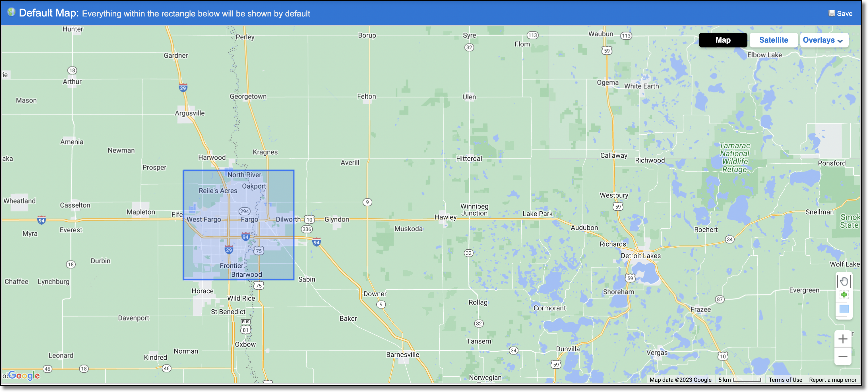Click Report a map error link
Image resolution: width=868 pixels, height=392 pixels.
(x=832, y=380)
